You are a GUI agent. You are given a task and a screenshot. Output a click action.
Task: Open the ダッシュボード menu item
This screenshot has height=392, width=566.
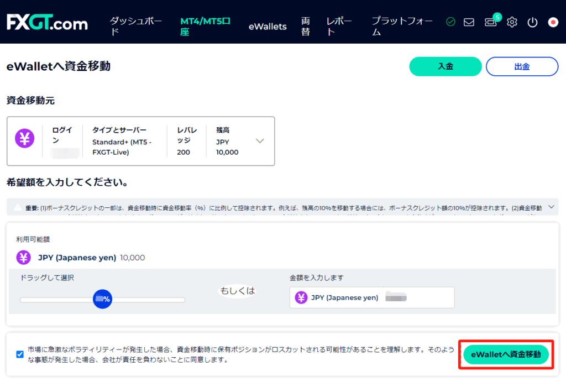coord(135,26)
